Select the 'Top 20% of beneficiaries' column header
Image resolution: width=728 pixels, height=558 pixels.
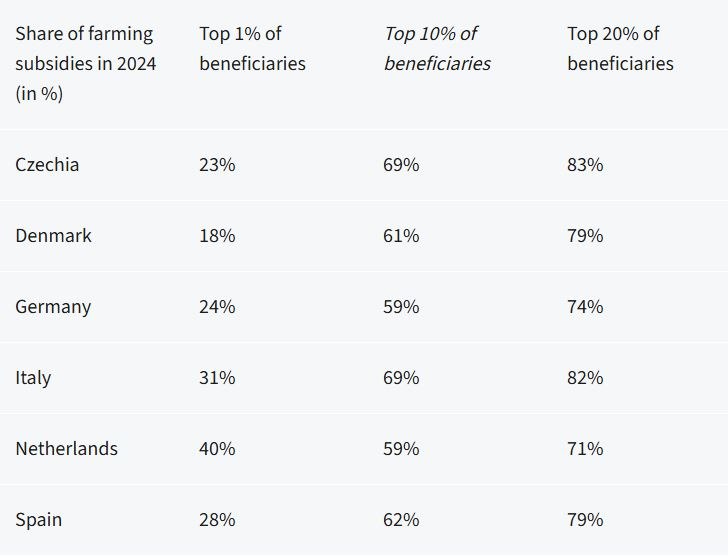click(620, 48)
